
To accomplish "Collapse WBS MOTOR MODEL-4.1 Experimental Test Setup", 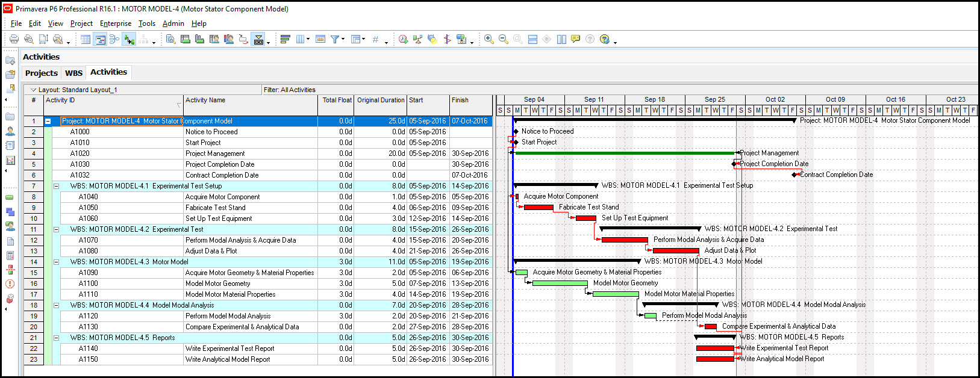I will coord(57,186).
